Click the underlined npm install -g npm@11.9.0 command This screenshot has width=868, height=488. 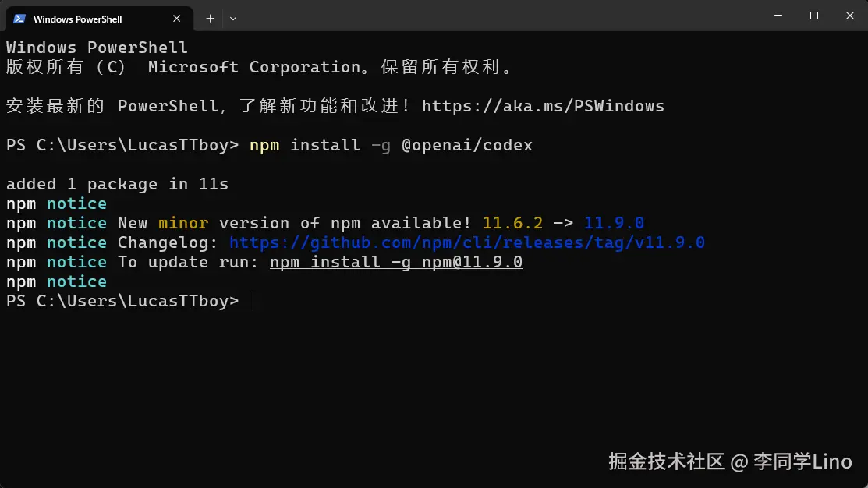click(x=396, y=262)
